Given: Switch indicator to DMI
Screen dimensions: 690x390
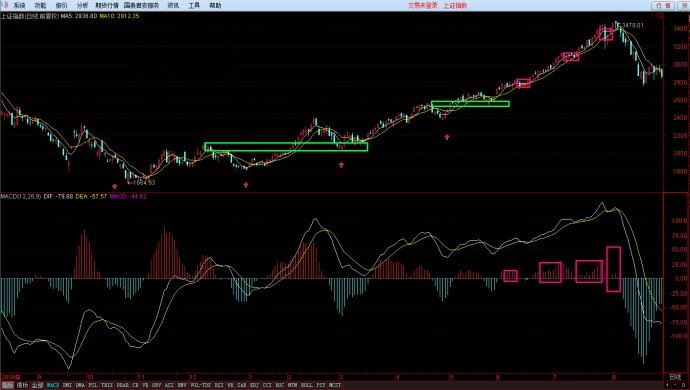Looking at the screenshot, I should tap(67, 385).
